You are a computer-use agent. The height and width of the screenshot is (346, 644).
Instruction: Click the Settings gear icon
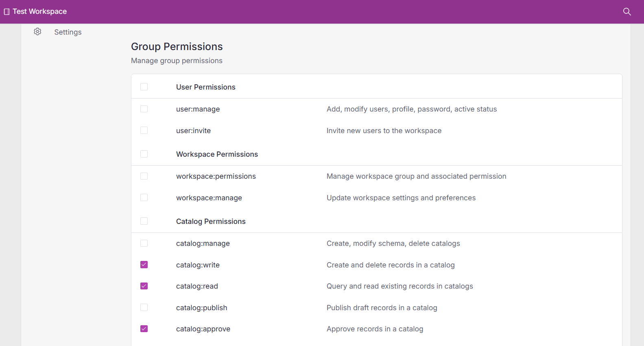pyautogui.click(x=37, y=32)
